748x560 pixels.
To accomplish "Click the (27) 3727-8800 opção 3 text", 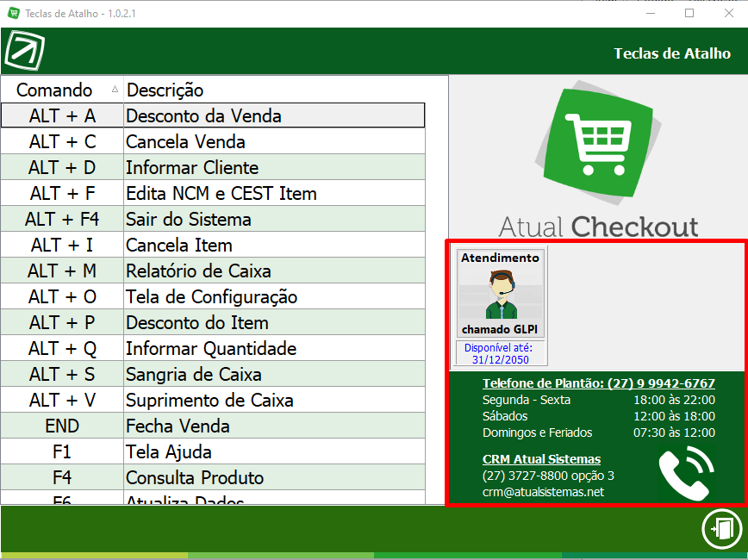I will pos(548,476).
